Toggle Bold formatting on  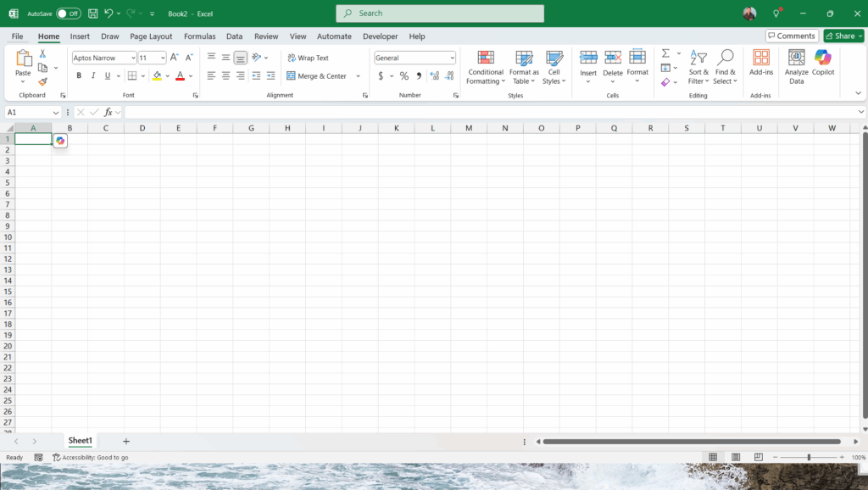[x=79, y=76]
